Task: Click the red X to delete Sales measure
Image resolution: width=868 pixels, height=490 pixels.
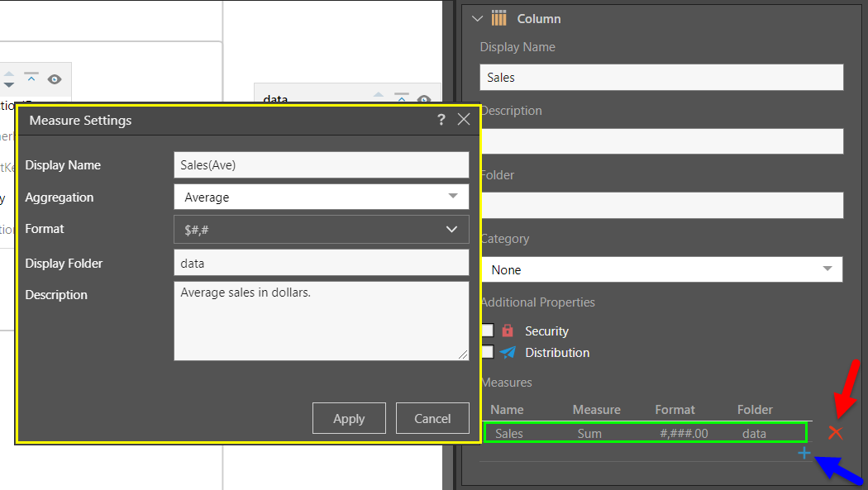Action: coord(835,432)
